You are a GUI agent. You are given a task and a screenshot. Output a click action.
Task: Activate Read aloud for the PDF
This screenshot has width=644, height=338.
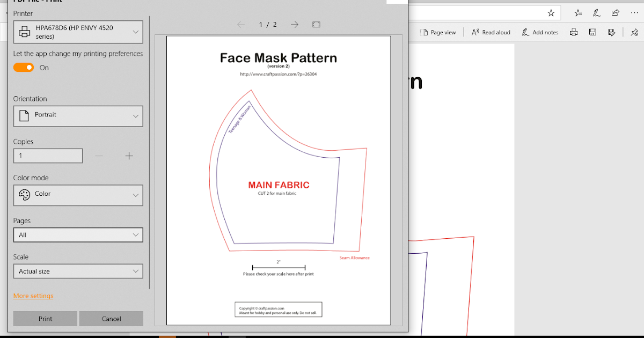490,32
